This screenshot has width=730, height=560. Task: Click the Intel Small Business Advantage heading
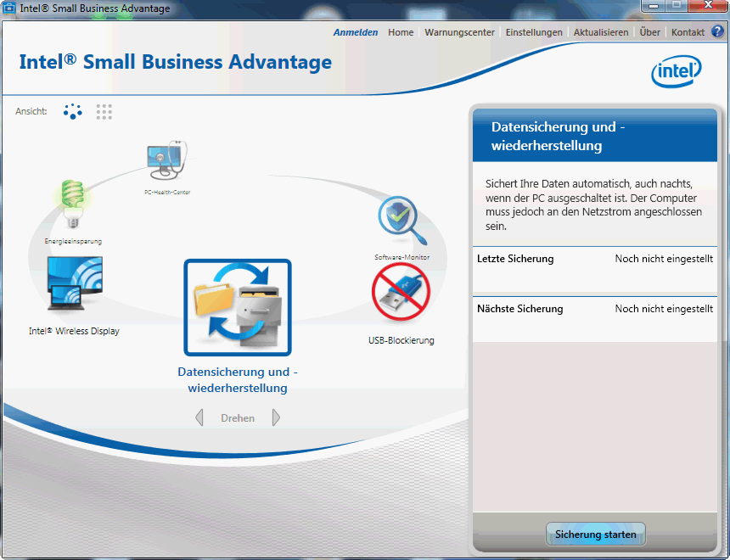(x=176, y=62)
